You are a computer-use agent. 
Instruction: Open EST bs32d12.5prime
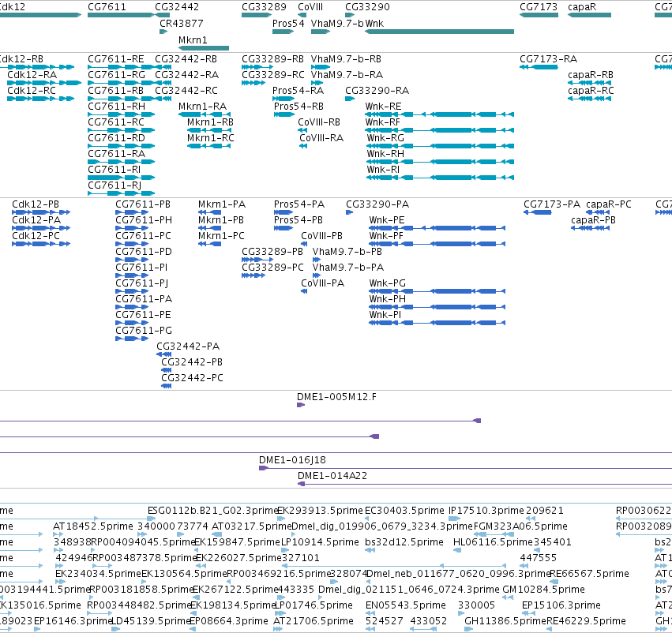404,542
